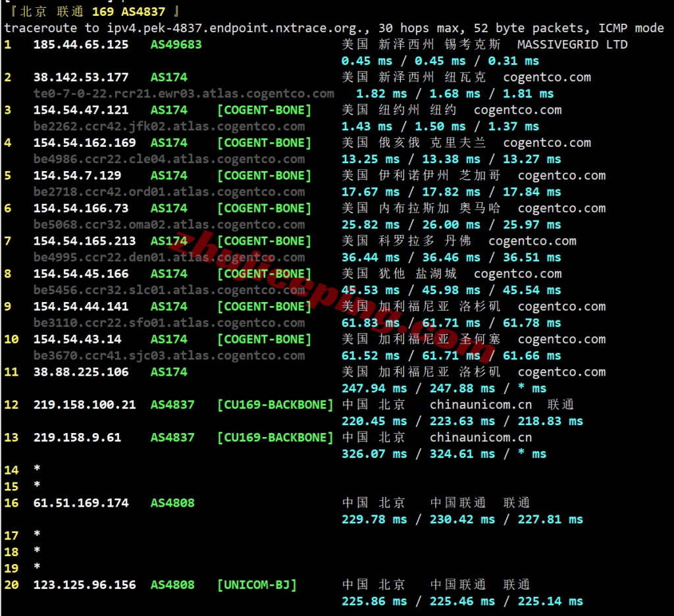This screenshot has height=616, width=674.
Task: Click the UNICOM-BJ tag on hop 20
Action: (x=257, y=584)
